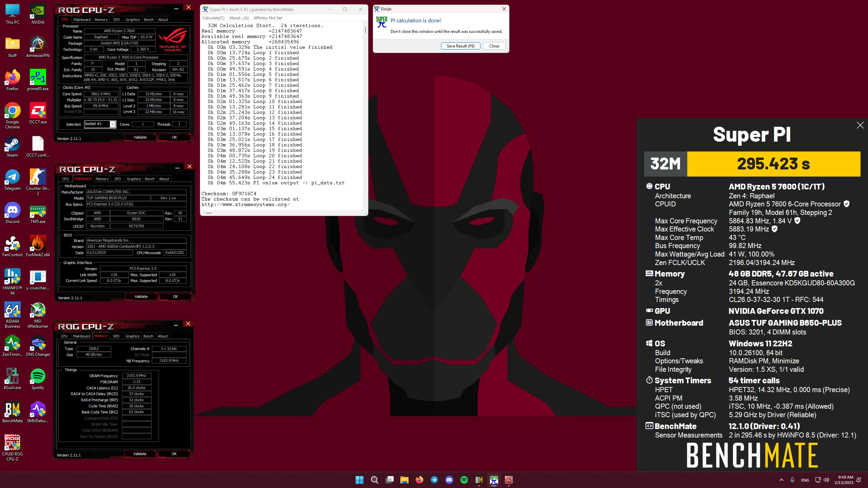Open SPD tab in top CPU-Z window
Image resolution: width=868 pixels, height=488 pixels.
117,20
